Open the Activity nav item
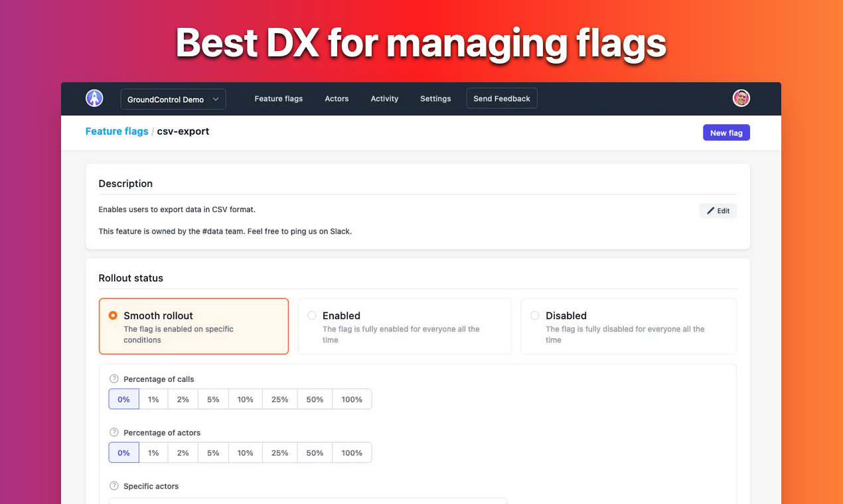Viewport: 843px width, 504px height. click(x=384, y=99)
